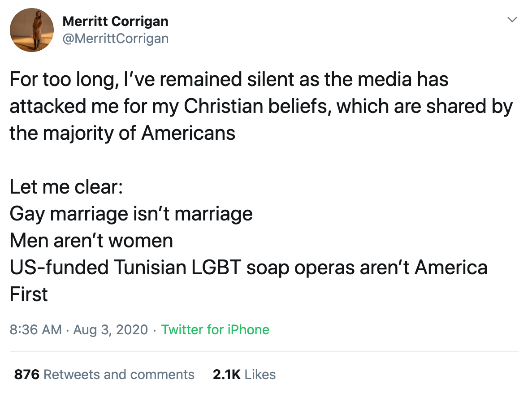Select the '876' retweet count number
532x393 pixels.
(x=27, y=374)
